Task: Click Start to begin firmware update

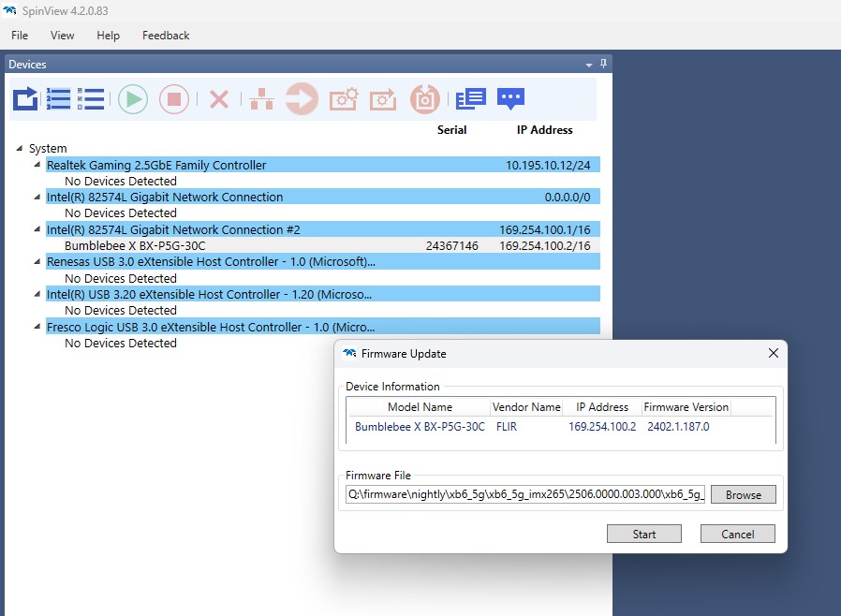Action: [x=644, y=534]
